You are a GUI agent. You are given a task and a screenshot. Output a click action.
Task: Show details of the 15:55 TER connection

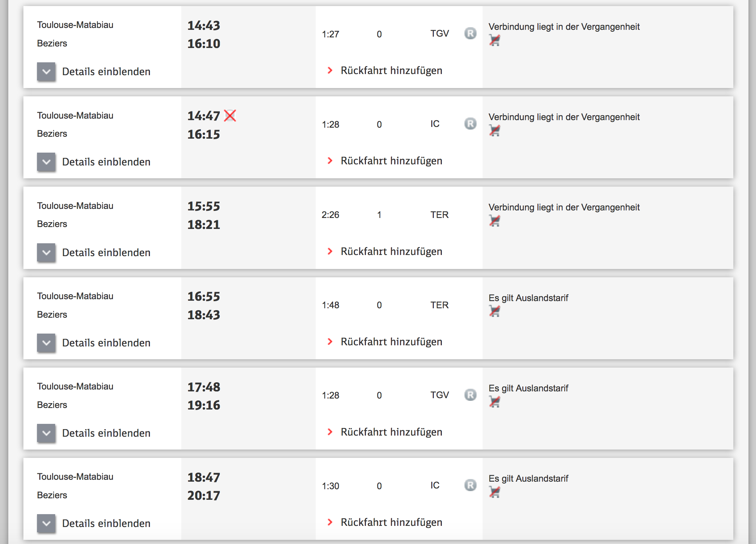tap(46, 252)
